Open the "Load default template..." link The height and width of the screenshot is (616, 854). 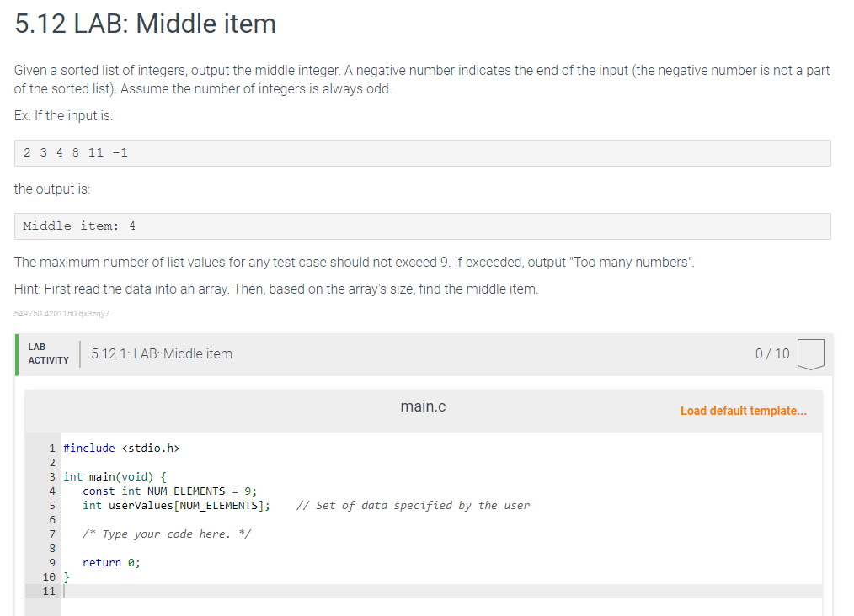tap(743, 410)
